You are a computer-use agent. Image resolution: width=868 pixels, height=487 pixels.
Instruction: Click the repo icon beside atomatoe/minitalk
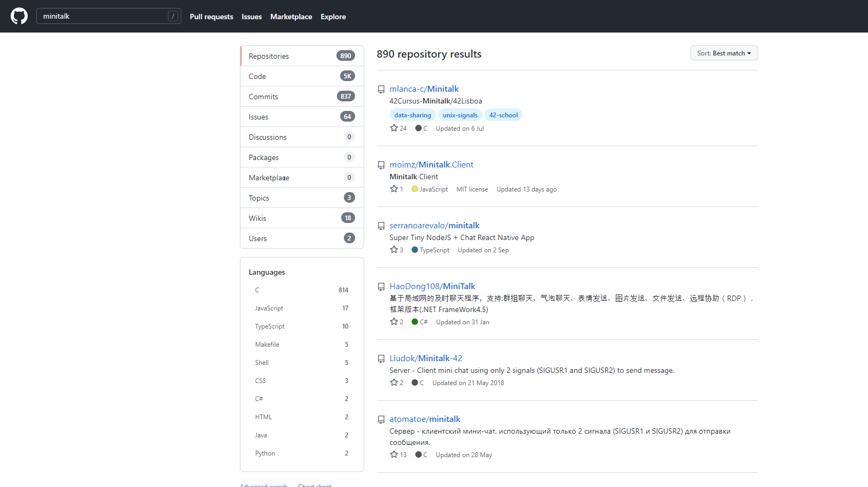tap(381, 420)
